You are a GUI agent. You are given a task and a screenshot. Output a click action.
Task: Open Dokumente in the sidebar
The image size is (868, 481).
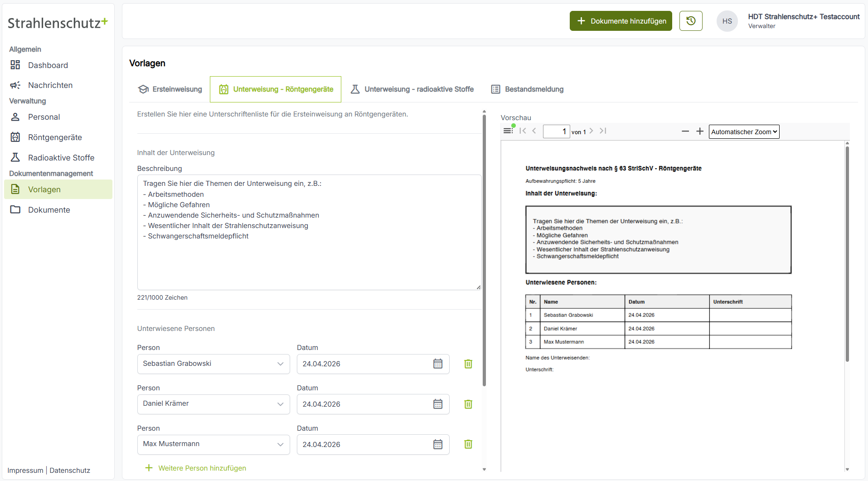(x=58, y=210)
